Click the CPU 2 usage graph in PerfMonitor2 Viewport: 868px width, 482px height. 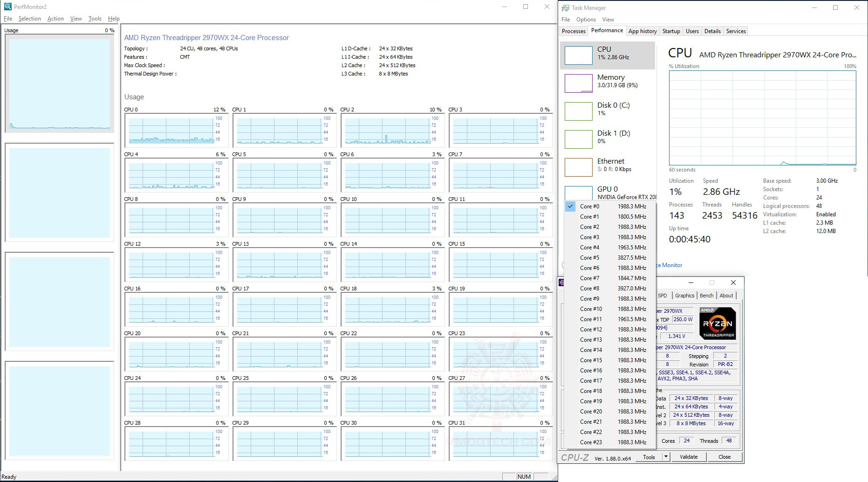(392, 130)
